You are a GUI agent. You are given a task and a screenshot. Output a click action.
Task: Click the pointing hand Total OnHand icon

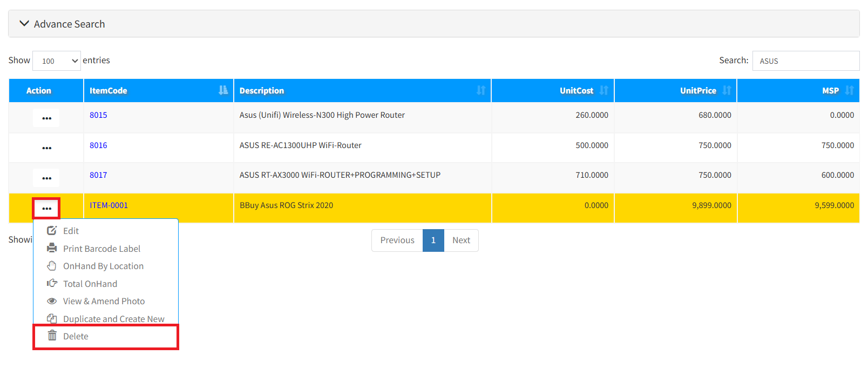coord(52,283)
